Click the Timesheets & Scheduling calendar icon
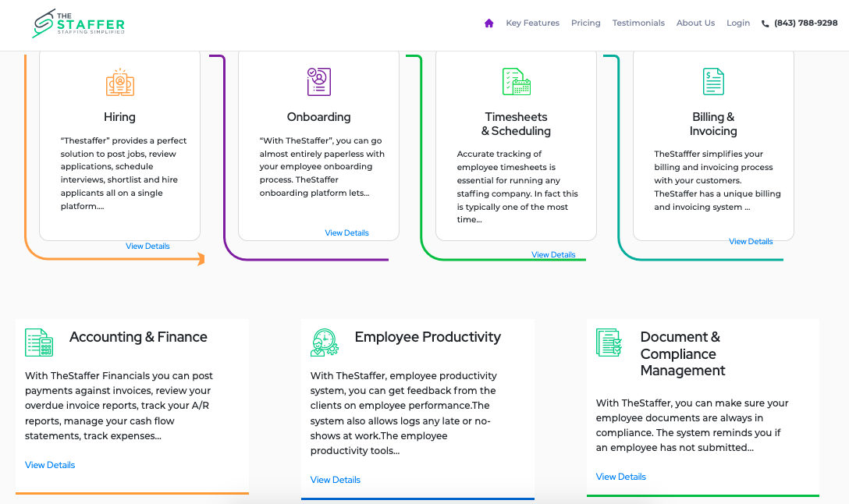The image size is (849, 504). 516,82
